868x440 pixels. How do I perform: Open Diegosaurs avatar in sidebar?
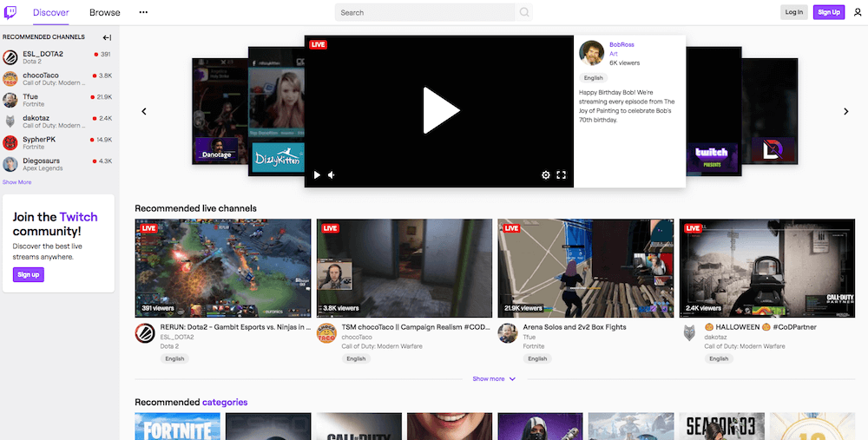10,164
